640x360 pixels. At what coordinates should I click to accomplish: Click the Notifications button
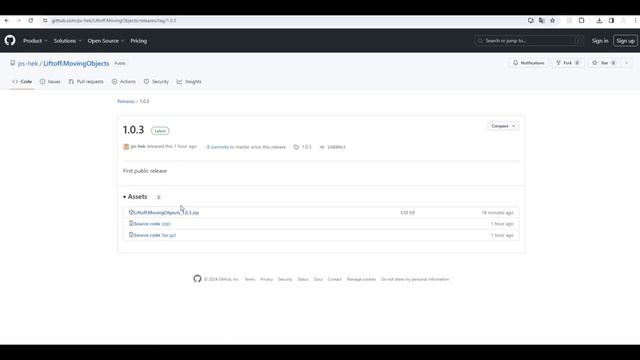pos(529,63)
